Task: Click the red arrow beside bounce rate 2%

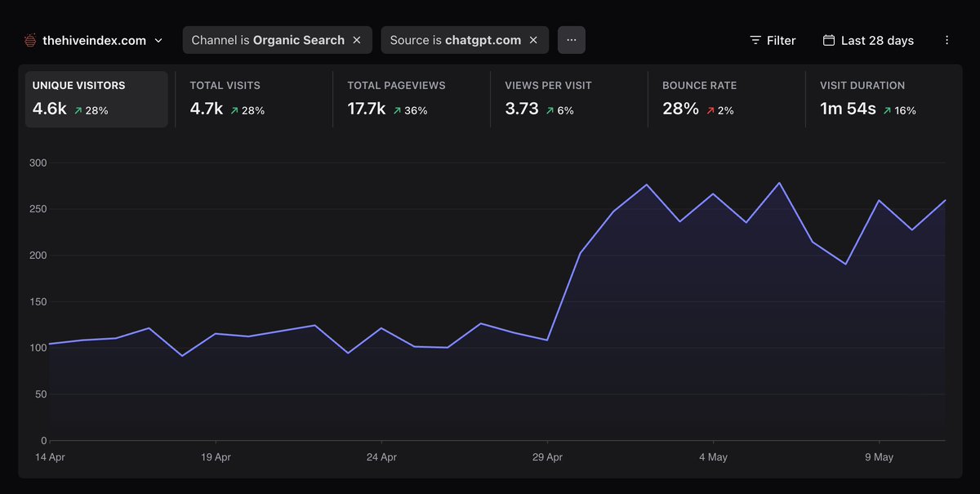Action: [x=709, y=110]
